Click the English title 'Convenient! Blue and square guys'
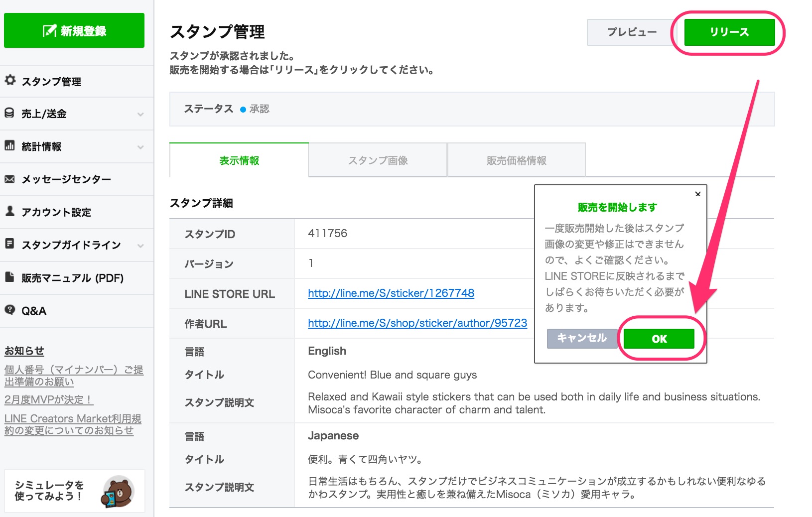 click(392, 375)
